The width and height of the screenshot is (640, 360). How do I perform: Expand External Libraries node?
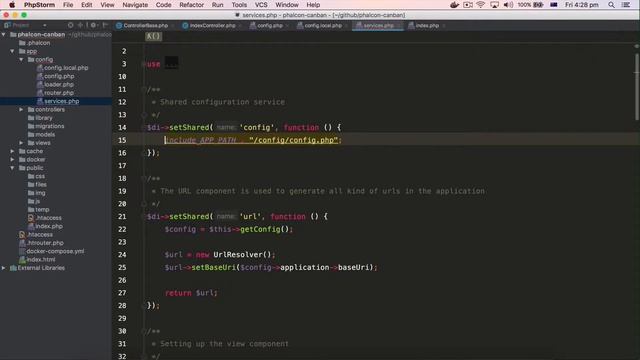[x=4, y=268]
